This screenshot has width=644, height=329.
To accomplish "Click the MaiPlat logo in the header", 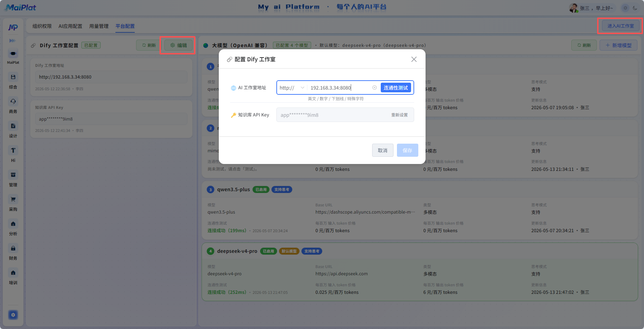I will tap(20, 7).
